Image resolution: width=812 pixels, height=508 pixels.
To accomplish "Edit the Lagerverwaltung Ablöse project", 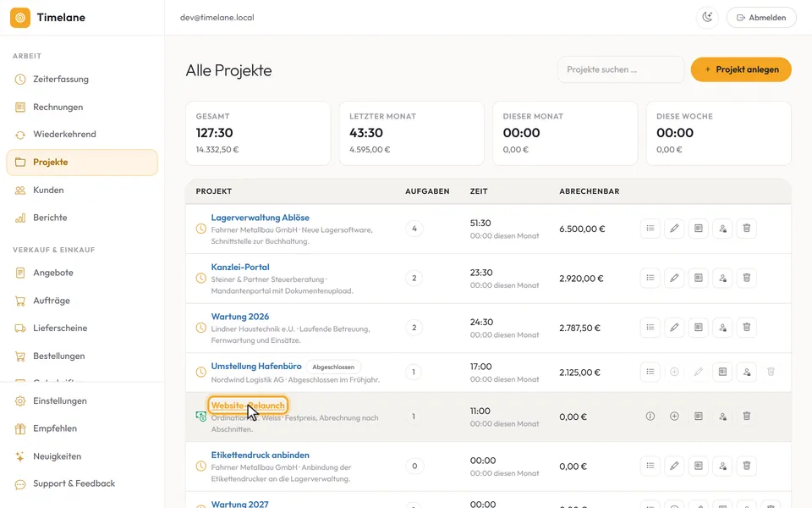I will coord(674,229).
